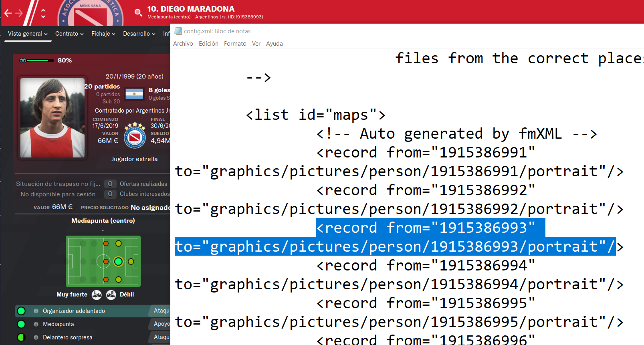
Task: Click highlighted central attacking midfield pitch position
Action: (x=118, y=262)
